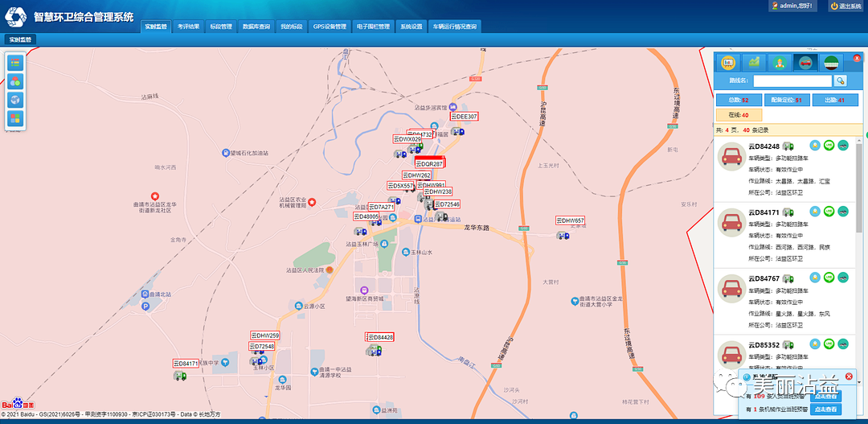Open GPS设备管理 tab
This screenshot has height=424, width=868.
pyautogui.click(x=329, y=27)
